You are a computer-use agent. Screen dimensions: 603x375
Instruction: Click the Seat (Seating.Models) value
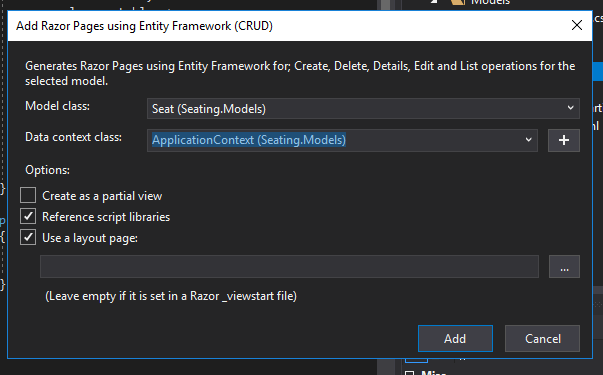(209, 109)
